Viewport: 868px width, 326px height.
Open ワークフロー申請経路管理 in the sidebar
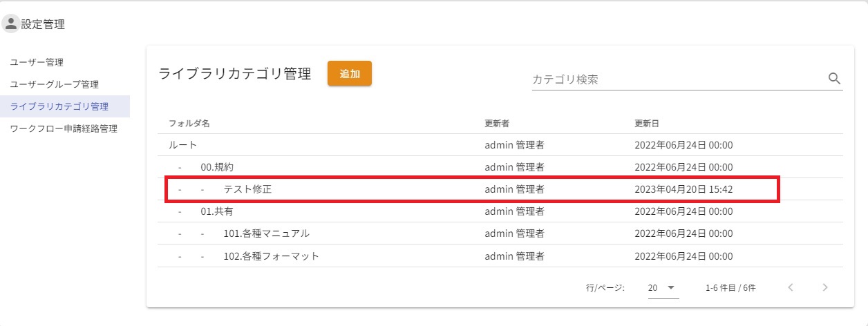pyautogui.click(x=64, y=128)
